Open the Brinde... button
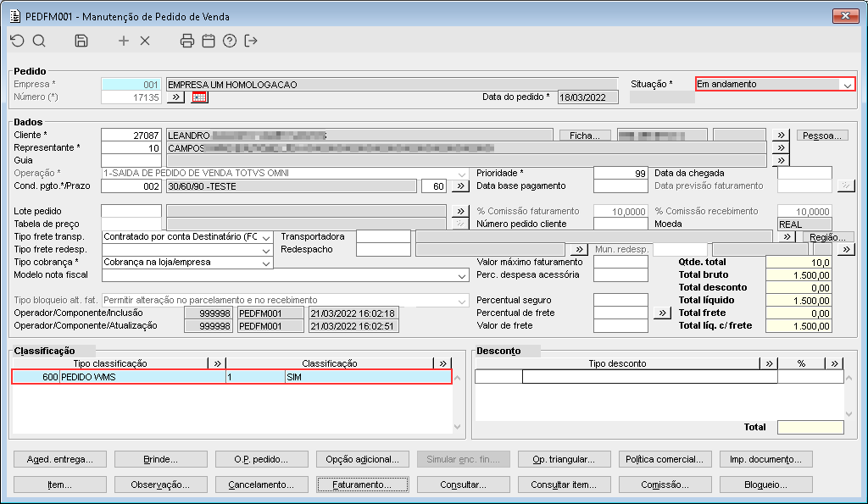868x504 pixels. (x=160, y=459)
